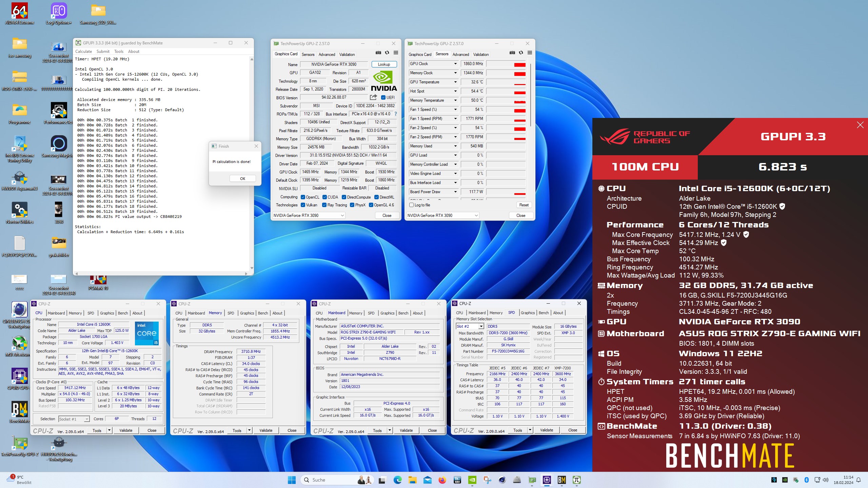This screenshot has height=488, width=868.
Task: Click the taskbar Suche search box
Action: [x=337, y=480]
